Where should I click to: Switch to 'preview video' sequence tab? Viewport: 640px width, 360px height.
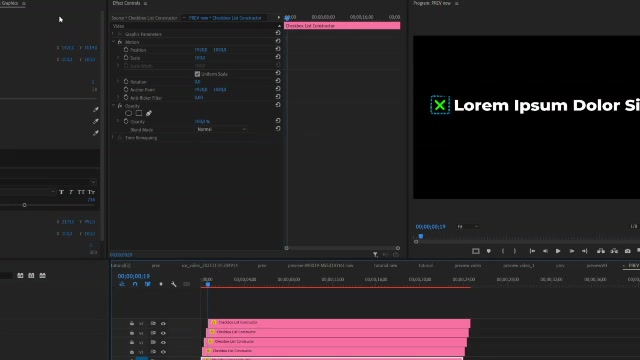(x=468, y=265)
